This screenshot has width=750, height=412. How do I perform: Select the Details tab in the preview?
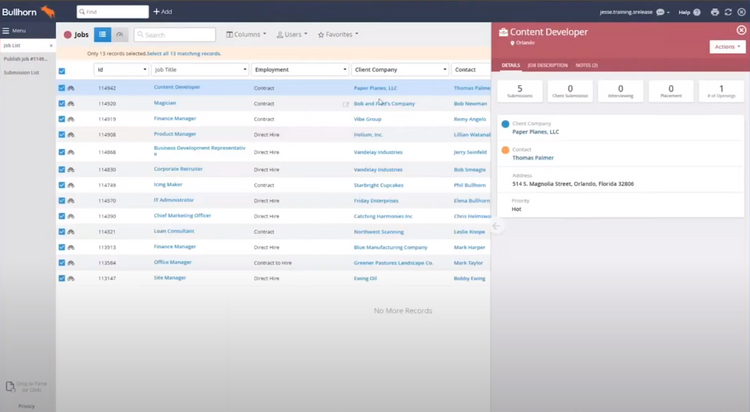510,65
